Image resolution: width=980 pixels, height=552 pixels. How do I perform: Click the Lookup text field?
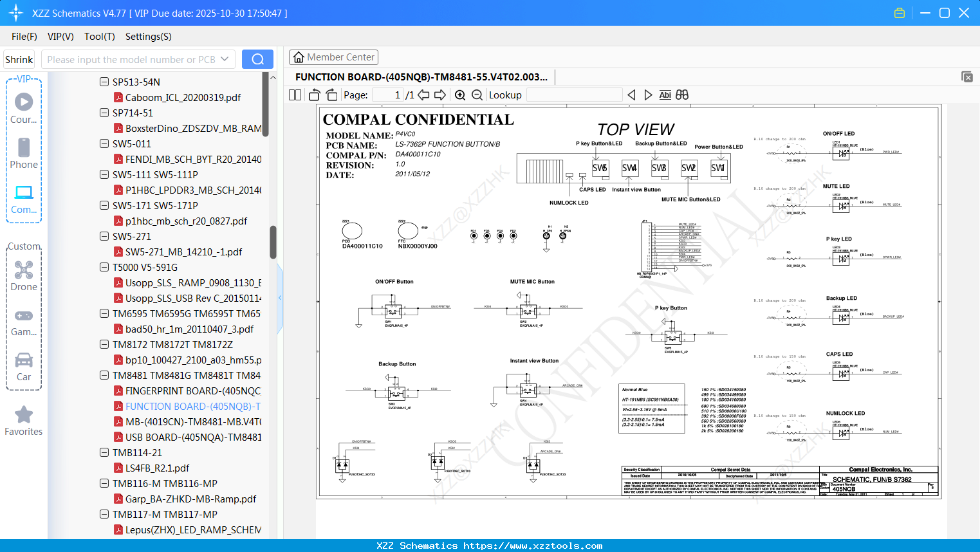574,95
